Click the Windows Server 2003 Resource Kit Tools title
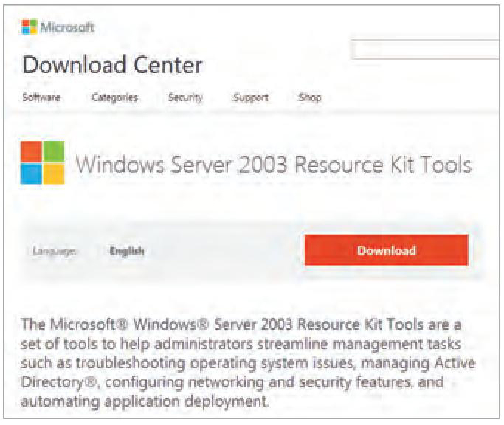 274,165
